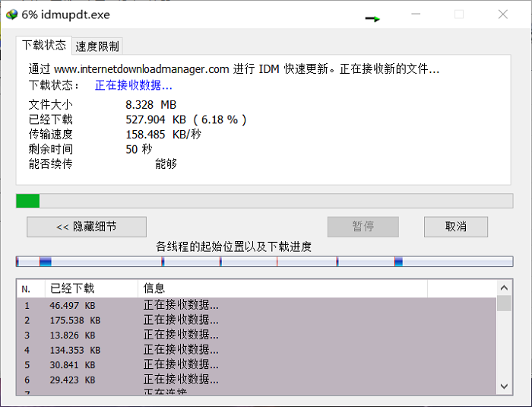Select thread row with 175.538 KB
Screen dimensions: 532x407
coord(257,320)
